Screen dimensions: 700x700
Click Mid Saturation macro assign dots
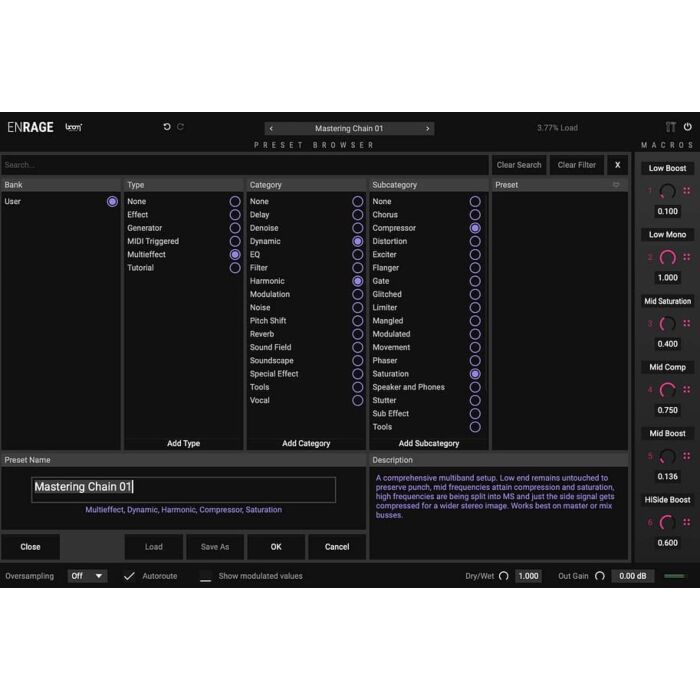(687, 323)
